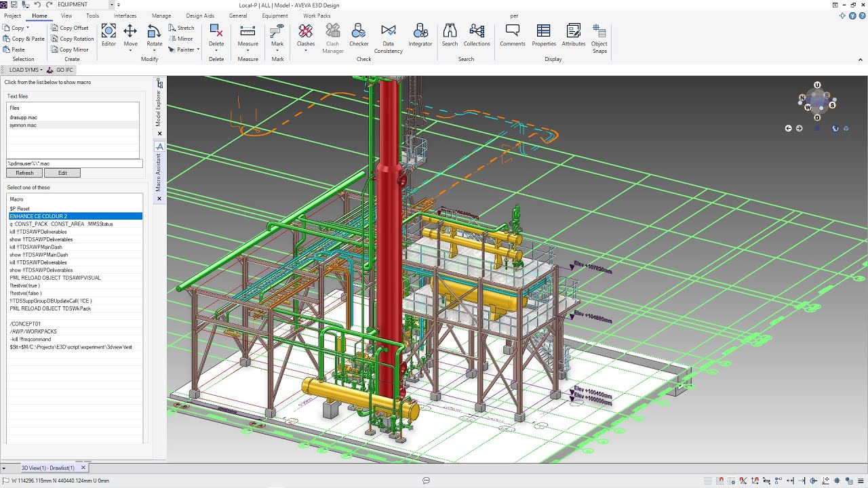Open the Model Explorer side tab
Viewport: 868px width, 488px height.
(160, 103)
